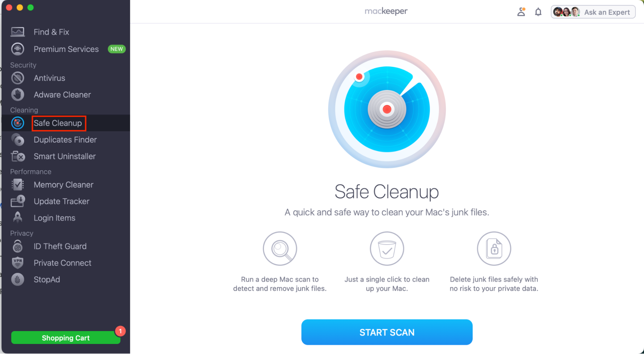The height and width of the screenshot is (354, 644).
Task: Select Premium Services in the sidebar
Action: tap(66, 49)
